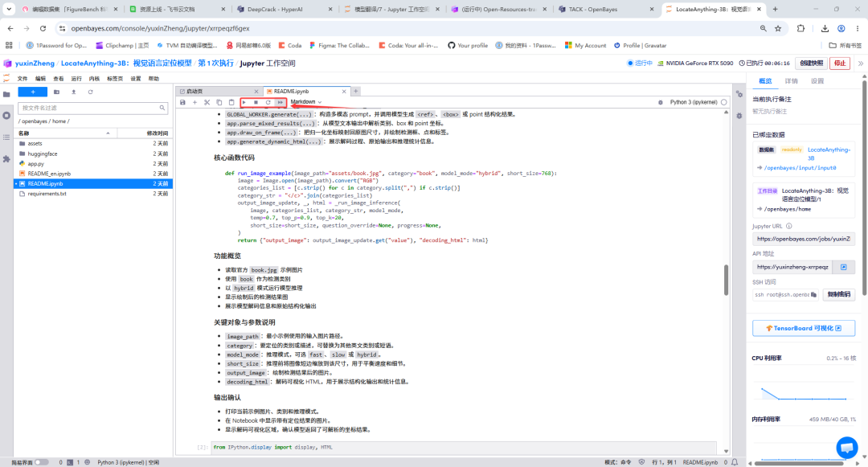
Task: Cut selected cell with the scissors icon
Action: click(207, 102)
